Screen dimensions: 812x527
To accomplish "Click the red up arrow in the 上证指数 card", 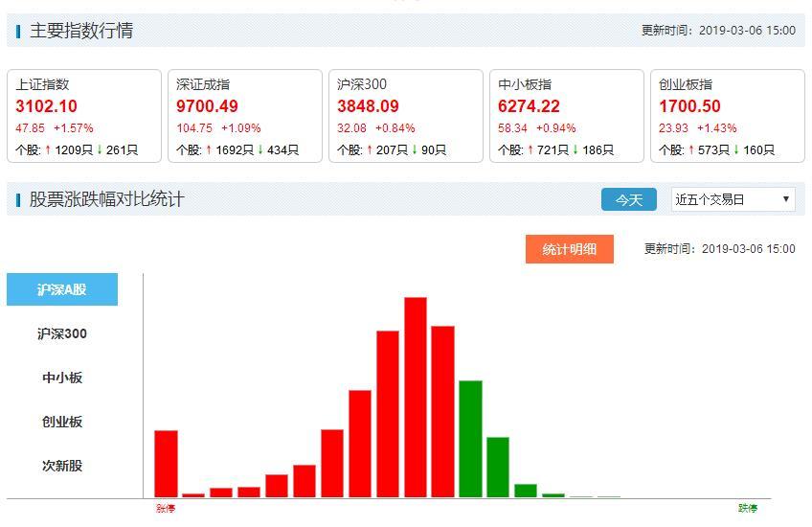I will pos(48,150).
